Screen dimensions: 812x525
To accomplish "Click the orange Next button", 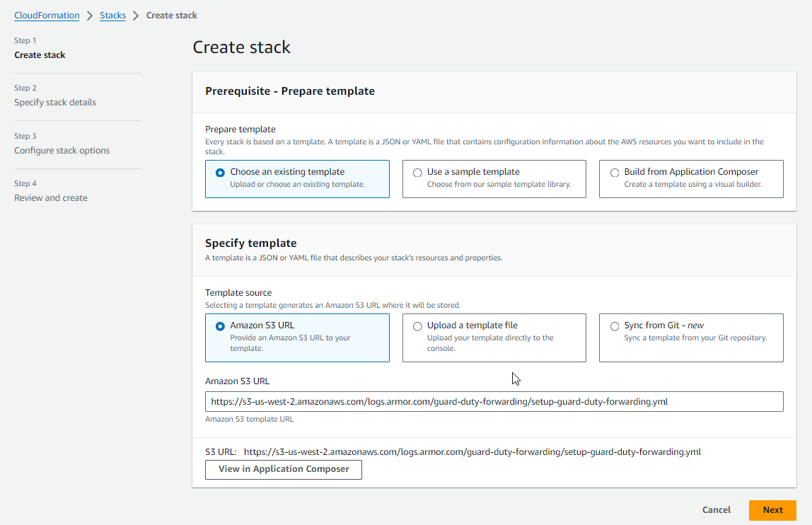I will click(x=772, y=510).
